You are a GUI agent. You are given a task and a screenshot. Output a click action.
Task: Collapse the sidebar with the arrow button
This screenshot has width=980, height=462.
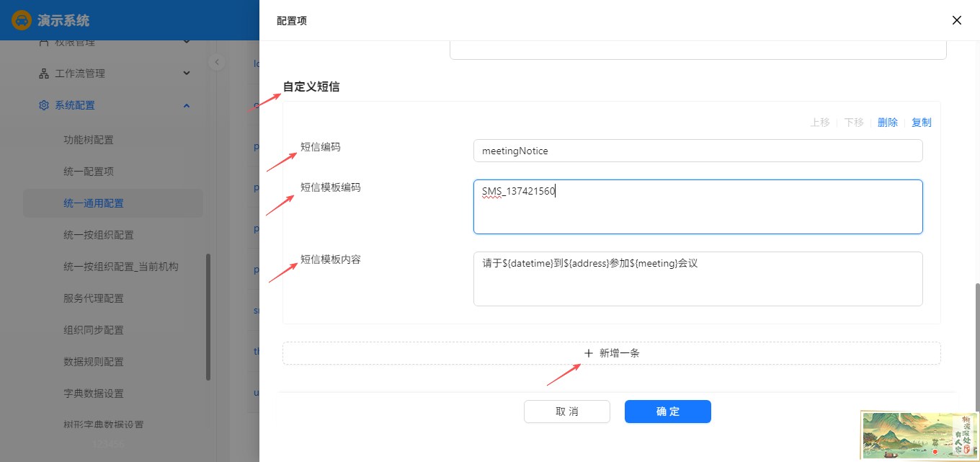217,62
